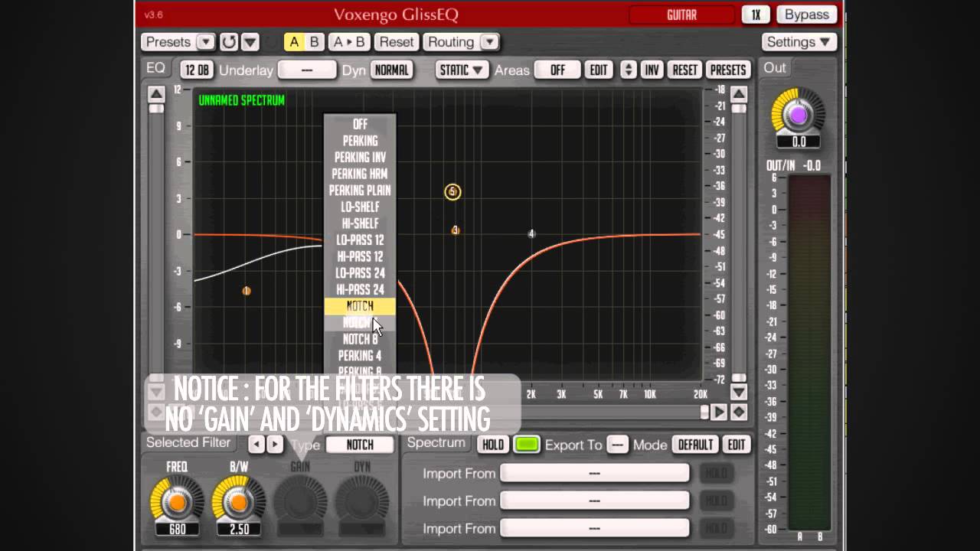Select state A
The height and width of the screenshot is (551, 980).
coord(293,42)
